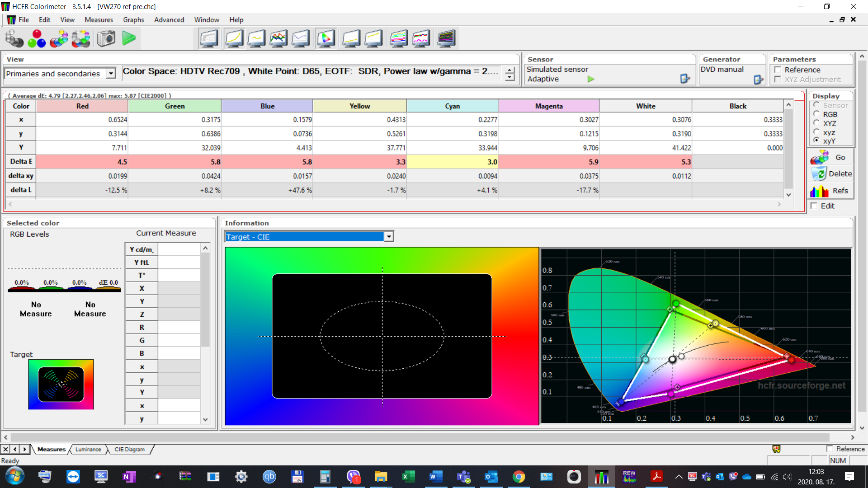Click the sensor configure icon

[x=685, y=79]
